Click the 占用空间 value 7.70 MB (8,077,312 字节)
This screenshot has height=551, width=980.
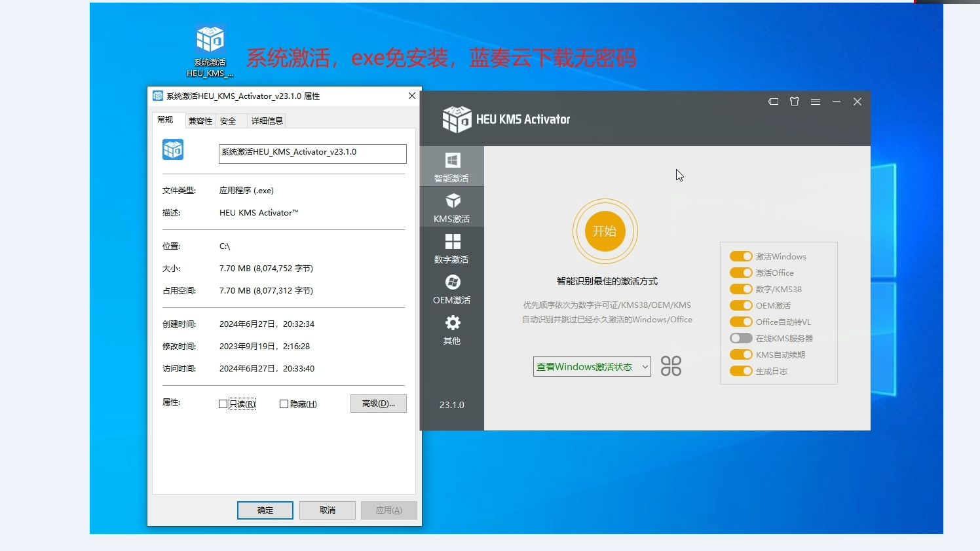click(x=266, y=291)
